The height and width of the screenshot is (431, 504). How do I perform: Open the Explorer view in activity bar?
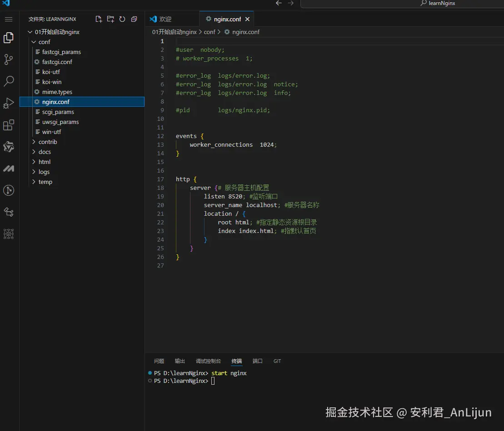point(9,38)
